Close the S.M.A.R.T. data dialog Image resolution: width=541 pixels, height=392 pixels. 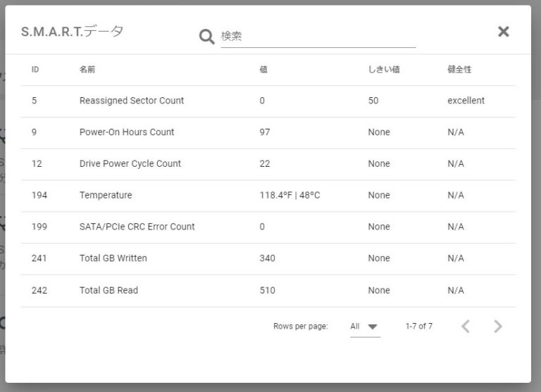(503, 31)
